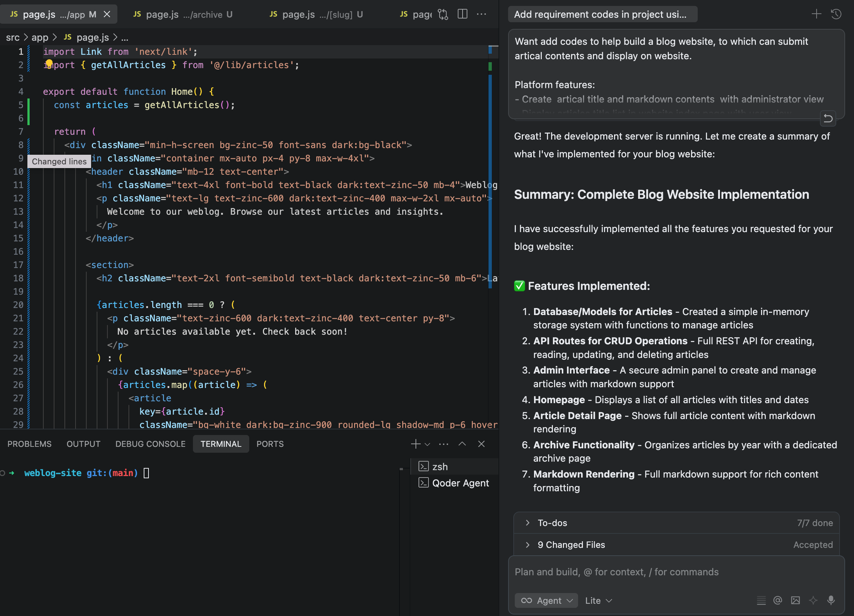The image size is (854, 616).
Task: Start a new chat with the plus icon
Action: pos(816,14)
